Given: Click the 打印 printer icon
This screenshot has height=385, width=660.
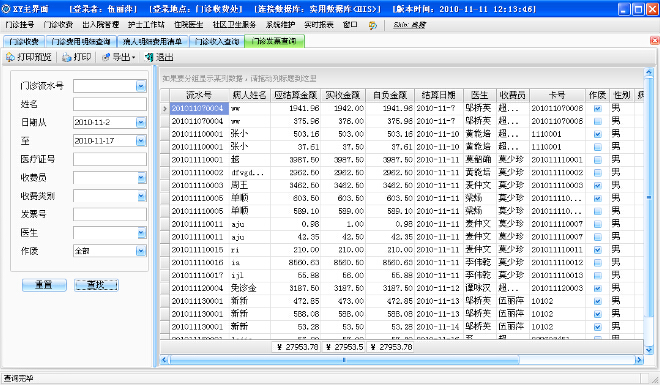Looking at the screenshot, I should pyautogui.click(x=67, y=57).
